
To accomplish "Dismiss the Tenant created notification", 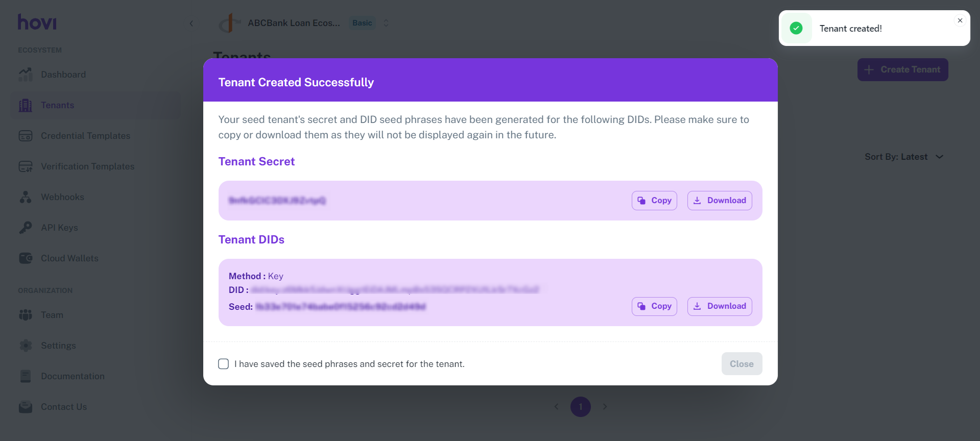I will (x=960, y=20).
